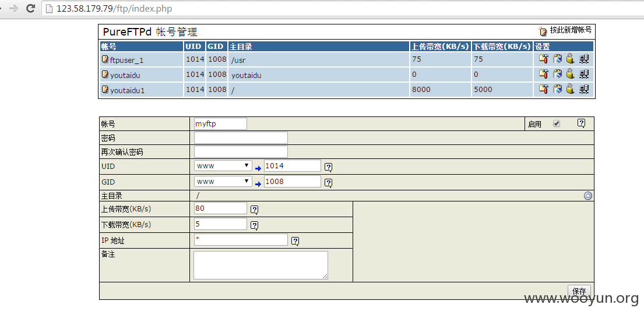Click the browser address bar URL
Image resolution: width=644 pixels, height=315 pixels.
point(114,8)
